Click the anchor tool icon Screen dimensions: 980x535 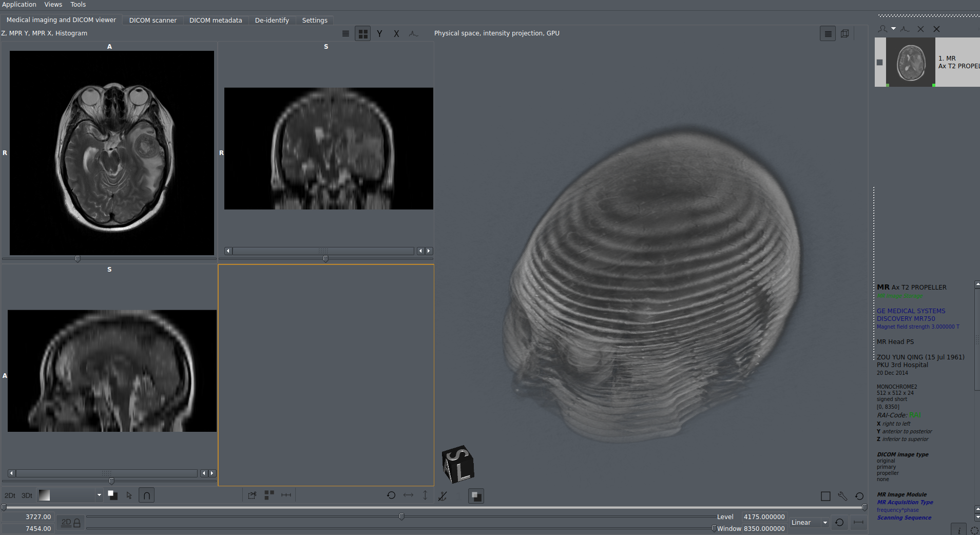click(443, 496)
